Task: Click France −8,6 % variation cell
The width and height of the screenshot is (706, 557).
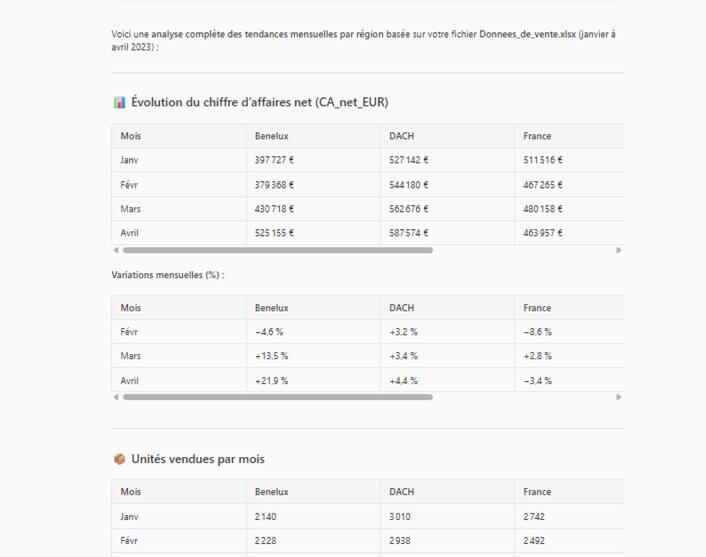Action: coord(538,332)
